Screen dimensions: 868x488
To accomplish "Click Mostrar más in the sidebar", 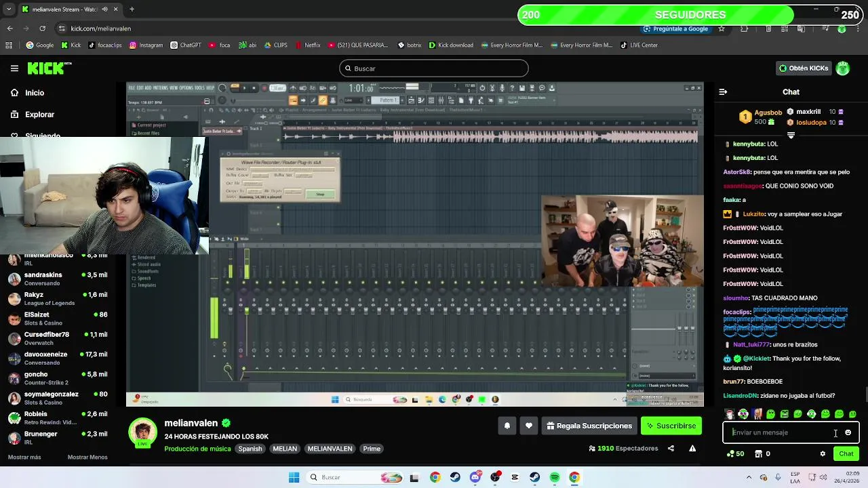I will tap(24, 457).
